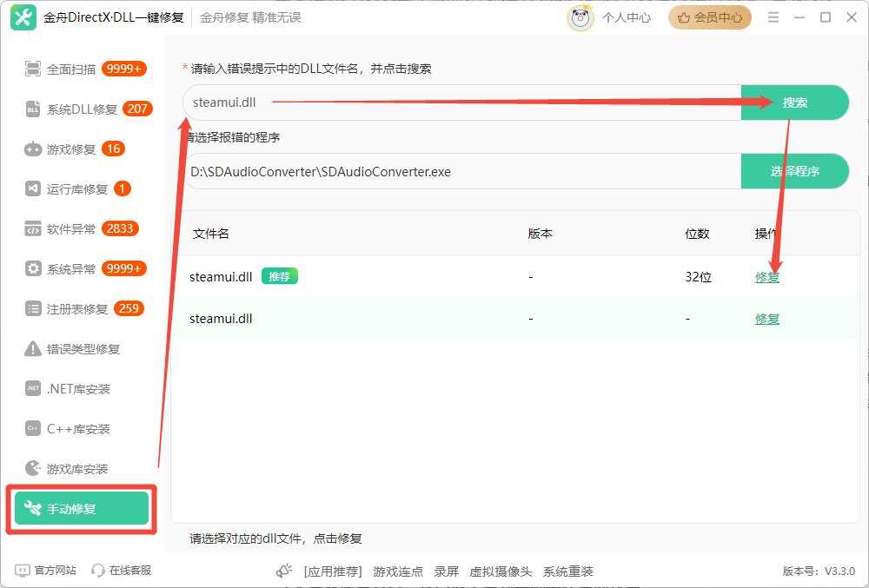Click the 游戏库安装 sidebar label
The height and width of the screenshot is (588, 869).
(x=77, y=469)
